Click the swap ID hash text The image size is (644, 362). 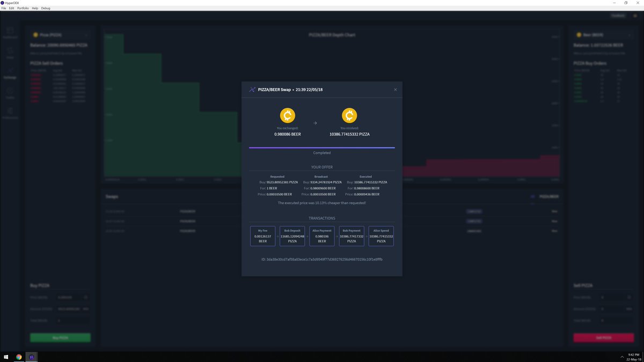click(322, 259)
